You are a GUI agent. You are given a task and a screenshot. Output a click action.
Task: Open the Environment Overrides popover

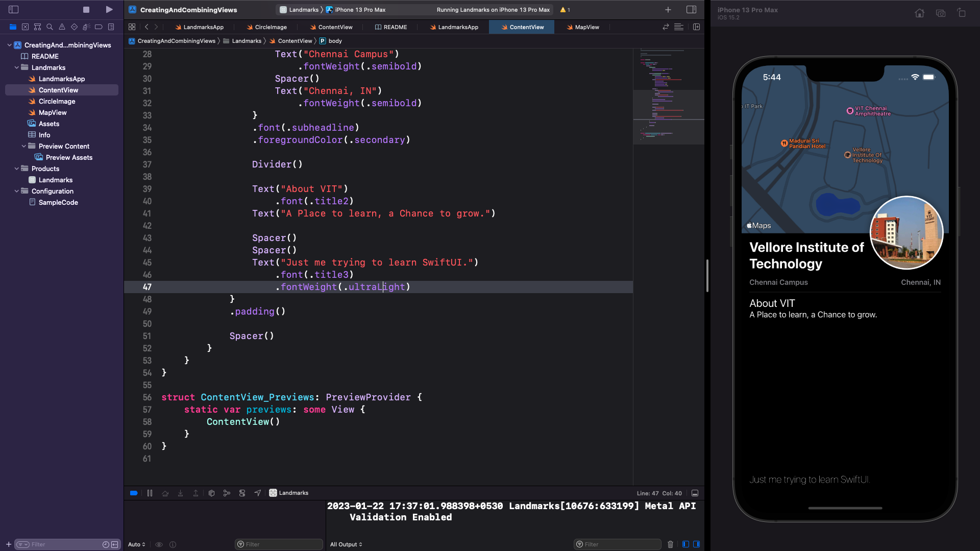pos(242,493)
